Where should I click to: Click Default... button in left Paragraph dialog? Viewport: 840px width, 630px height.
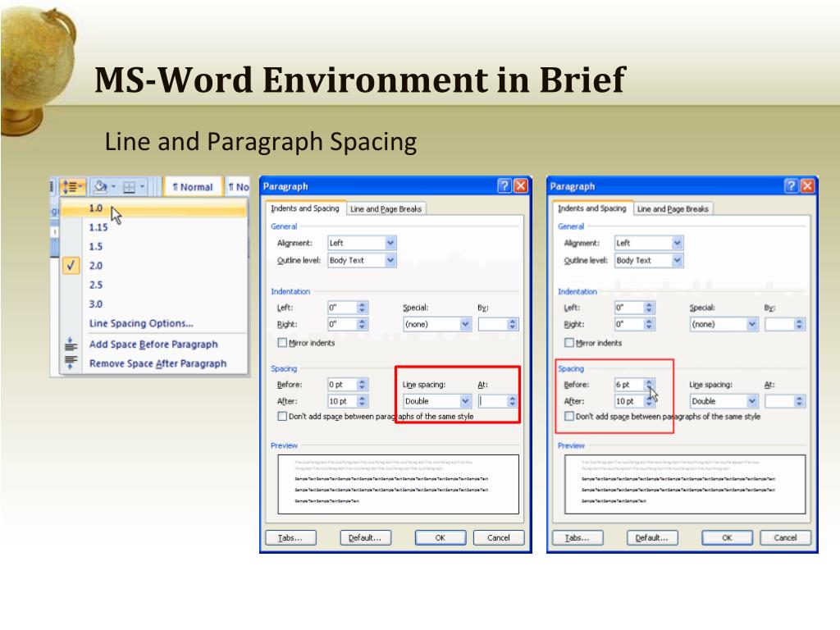pos(365,538)
